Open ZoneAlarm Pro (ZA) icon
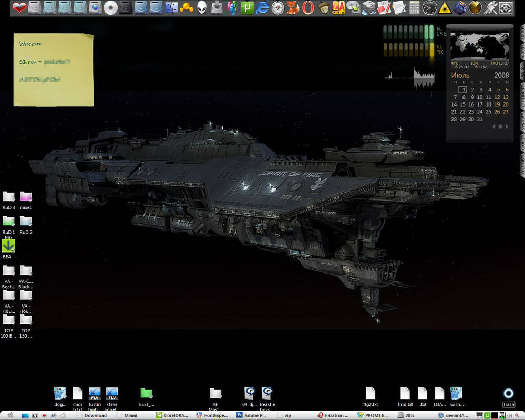Viewport: 525px width, 420px height. (x=338, y=7)
